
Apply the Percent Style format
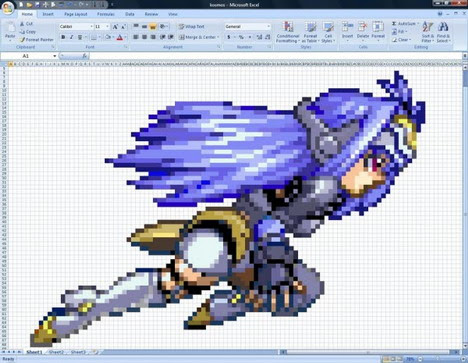241,37
